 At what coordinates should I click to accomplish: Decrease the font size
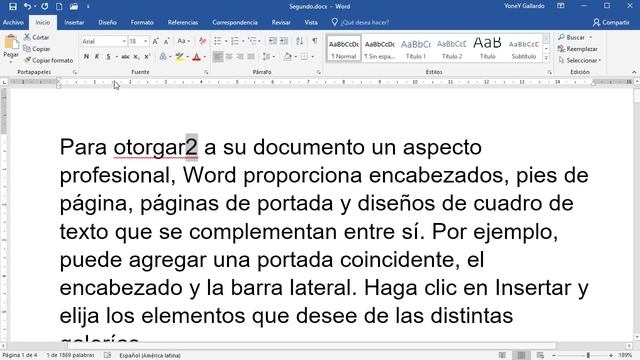pos(167,41)
